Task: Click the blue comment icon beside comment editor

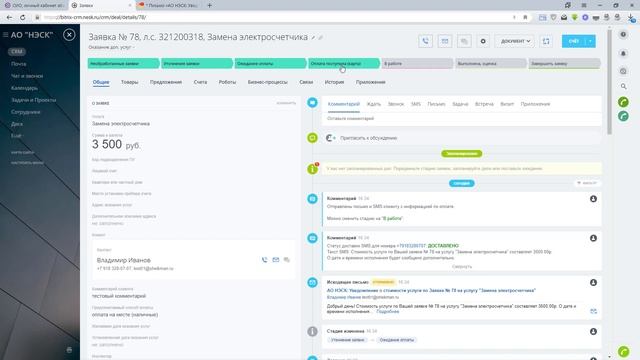Action: pos(313,102)
